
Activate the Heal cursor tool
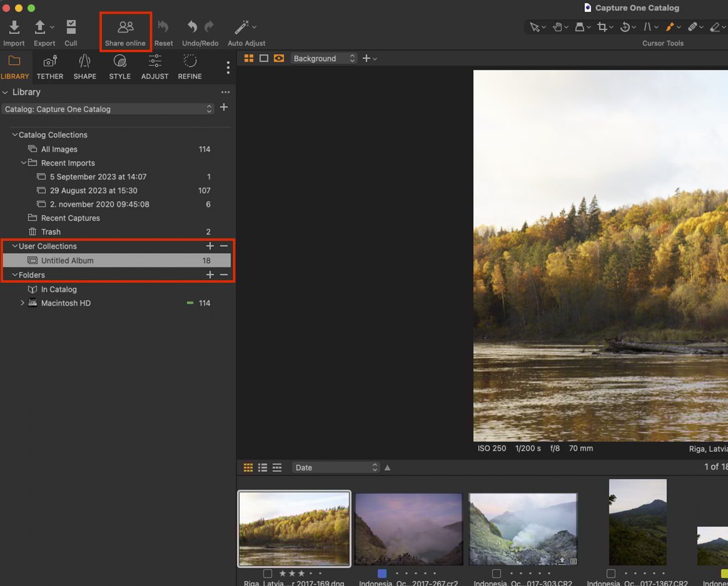(693, 27)
